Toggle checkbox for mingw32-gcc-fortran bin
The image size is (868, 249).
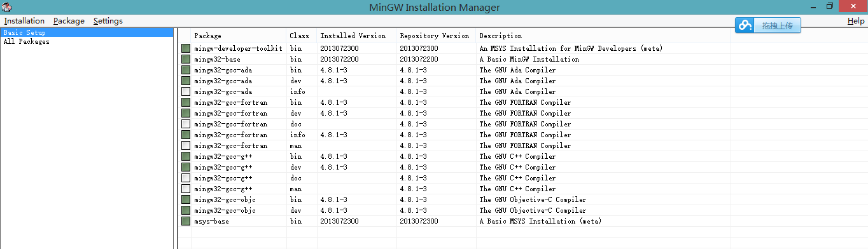[185, 102]
